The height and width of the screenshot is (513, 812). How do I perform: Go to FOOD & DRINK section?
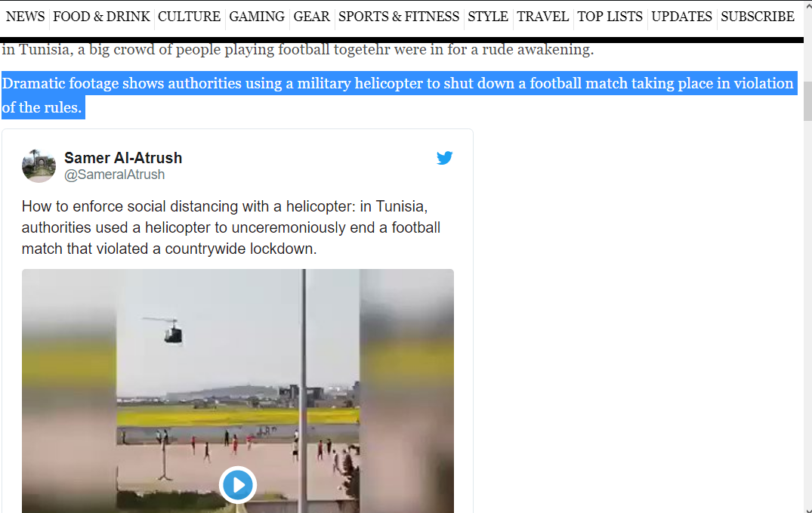point(101,17)
